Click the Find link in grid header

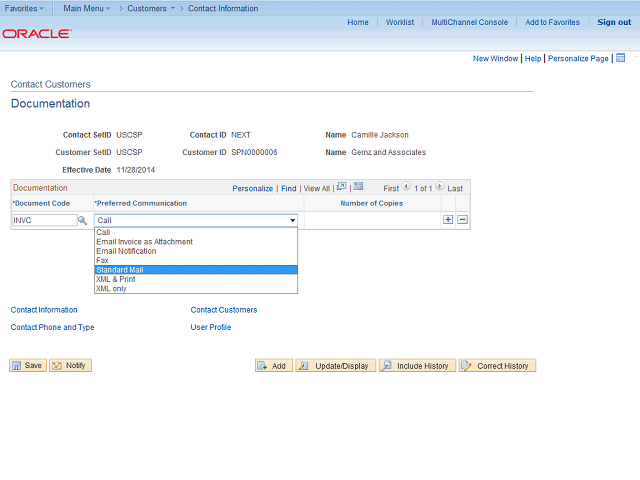click(289, 189)
